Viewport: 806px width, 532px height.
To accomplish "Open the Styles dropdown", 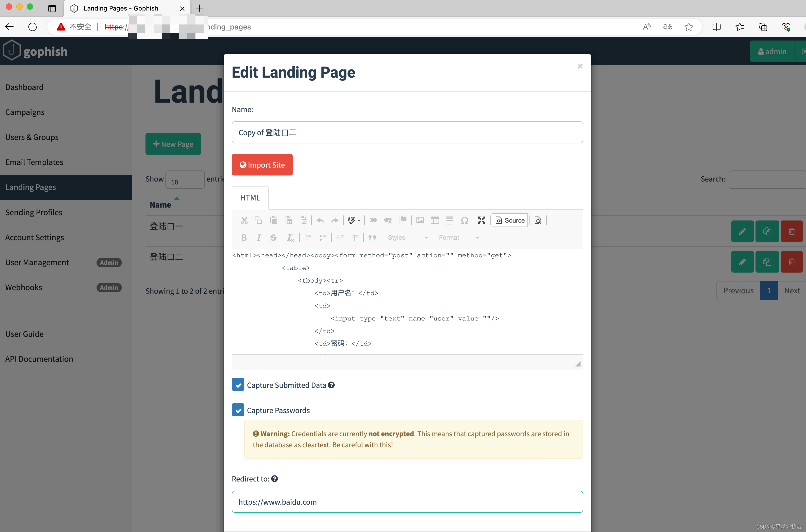I will point(407,238).
